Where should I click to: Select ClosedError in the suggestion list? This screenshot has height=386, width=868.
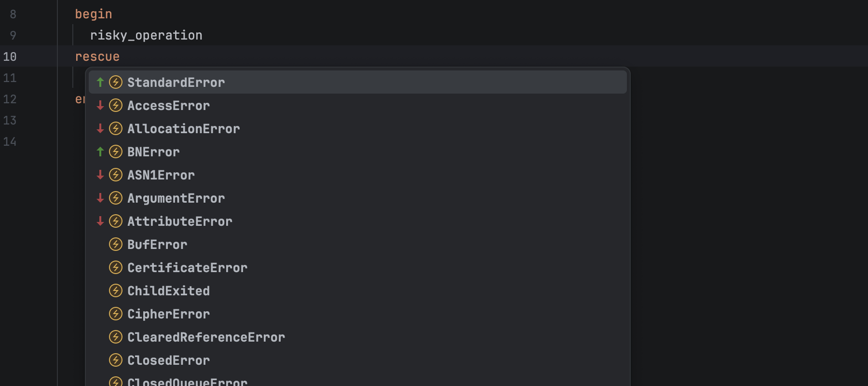tap(168, 360)
